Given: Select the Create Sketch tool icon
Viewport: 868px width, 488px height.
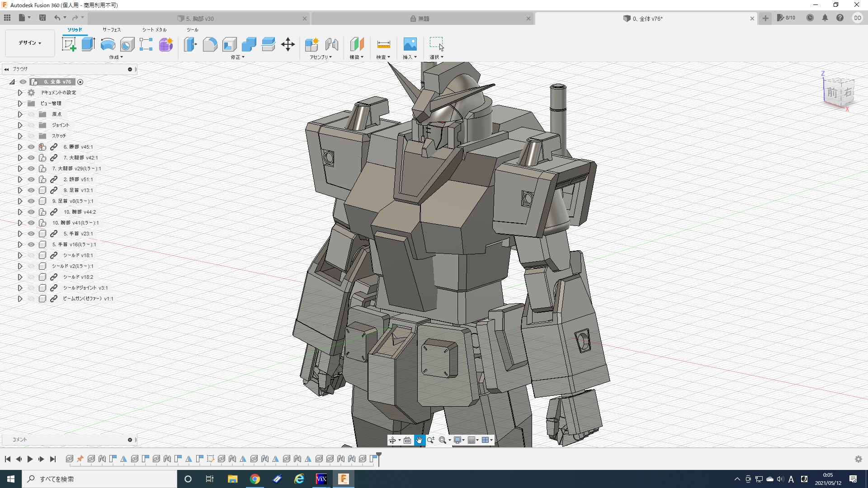Looking at the screenshot, I should 69,44.
